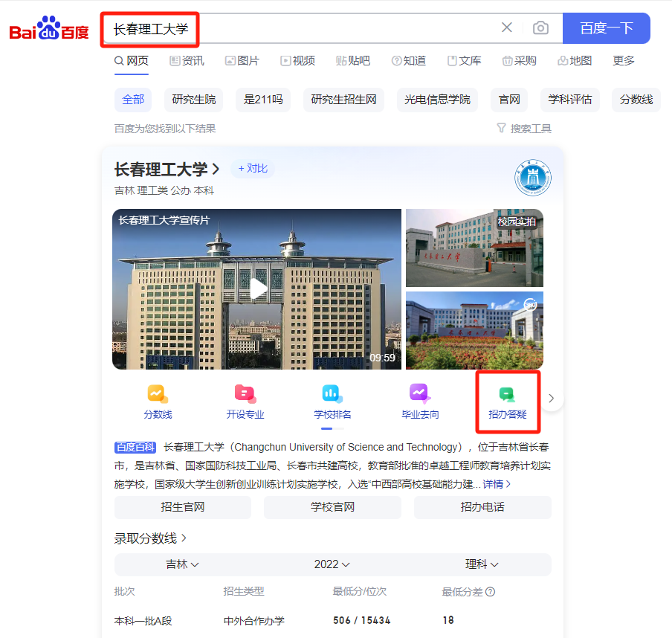Viewport: 672px width, 638px height.
Task: Click the + 对比 compare button
Action: [253, 169]
